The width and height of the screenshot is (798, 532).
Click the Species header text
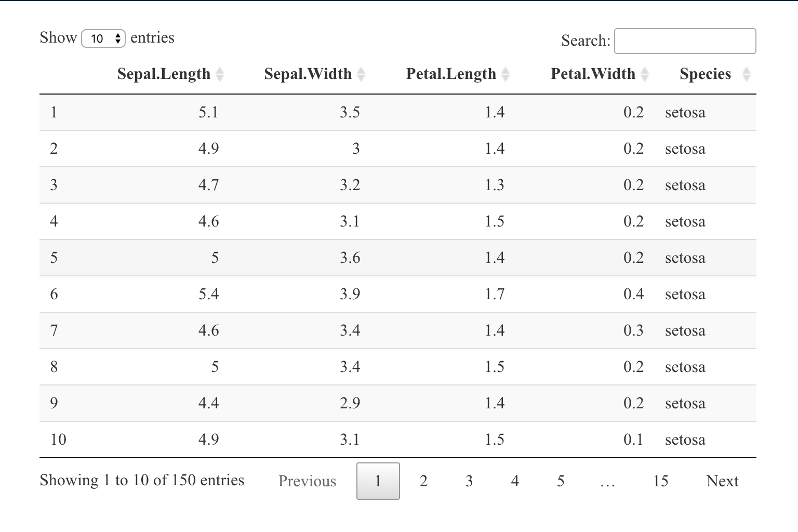(x=705, y=74)
